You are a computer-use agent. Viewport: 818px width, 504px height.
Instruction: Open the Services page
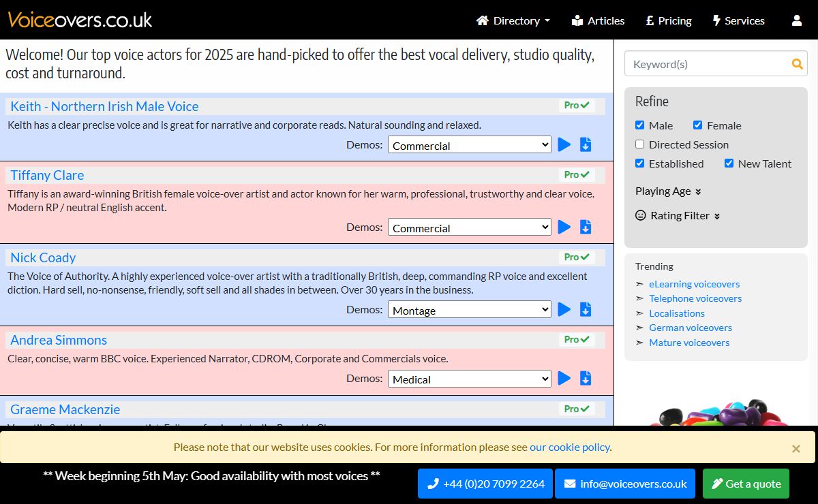[739, 20]
